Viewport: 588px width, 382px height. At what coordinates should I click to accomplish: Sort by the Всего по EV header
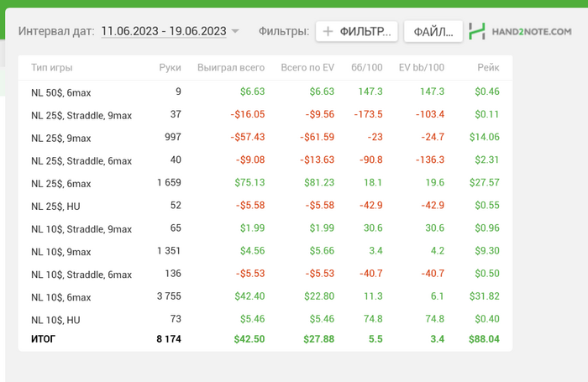[307, 67]
